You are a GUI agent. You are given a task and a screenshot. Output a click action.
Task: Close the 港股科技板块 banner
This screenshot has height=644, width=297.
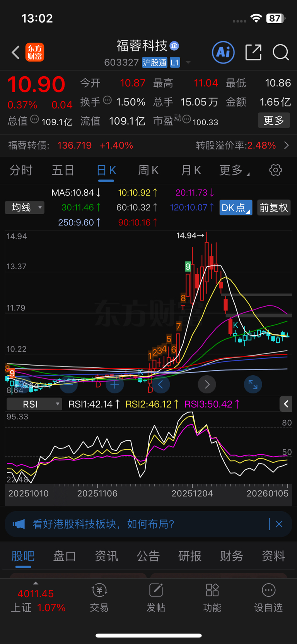[279, 524]
